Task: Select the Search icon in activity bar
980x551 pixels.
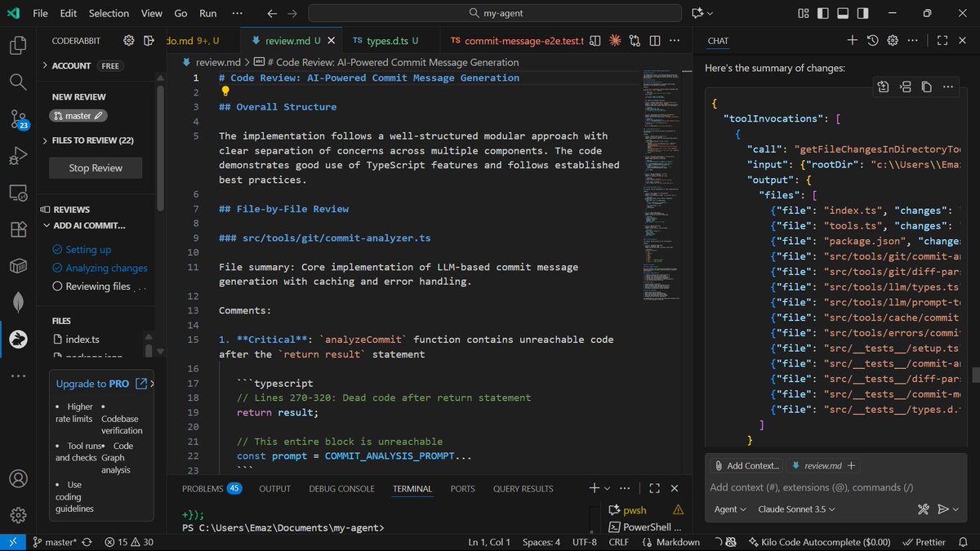Action: pos(18,81)
